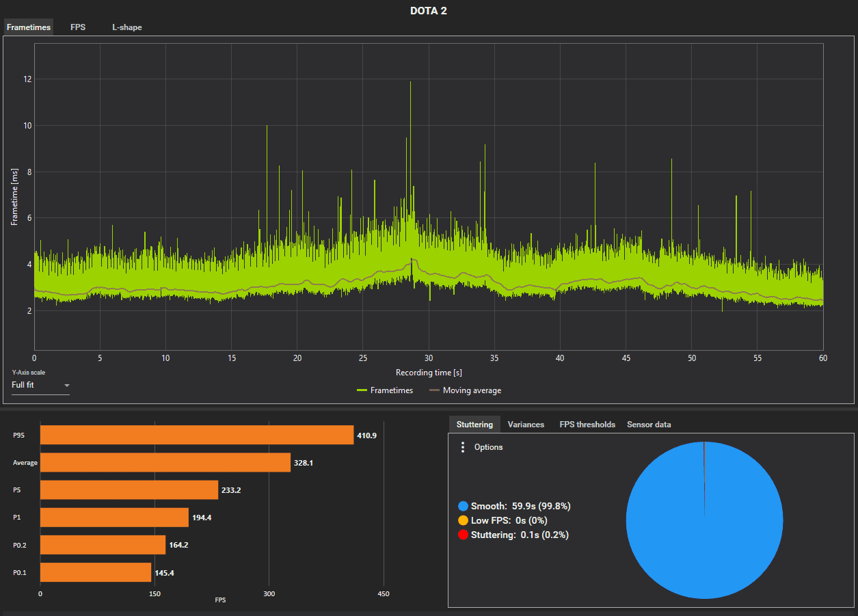Click the red Stuttering legend dot
858x616 pixels.
point(464,535)
